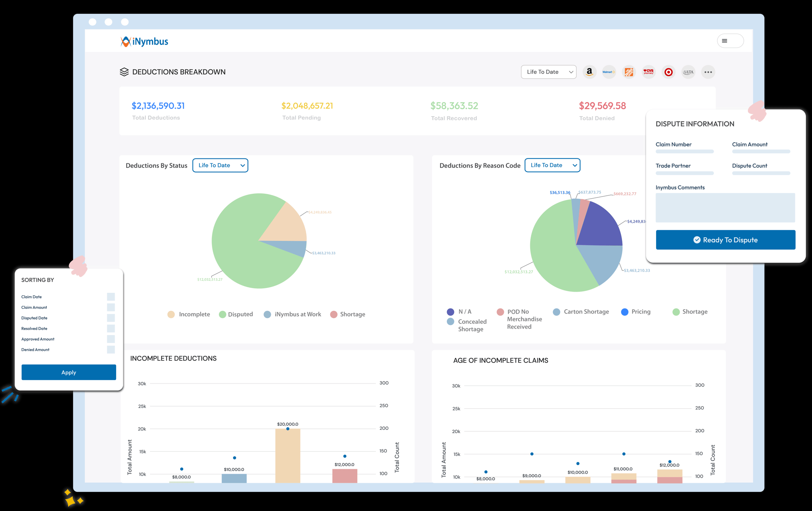Tick the Disputed Date sorting checkbox
This screenshot has width=812, height=511.
point(111,318)
